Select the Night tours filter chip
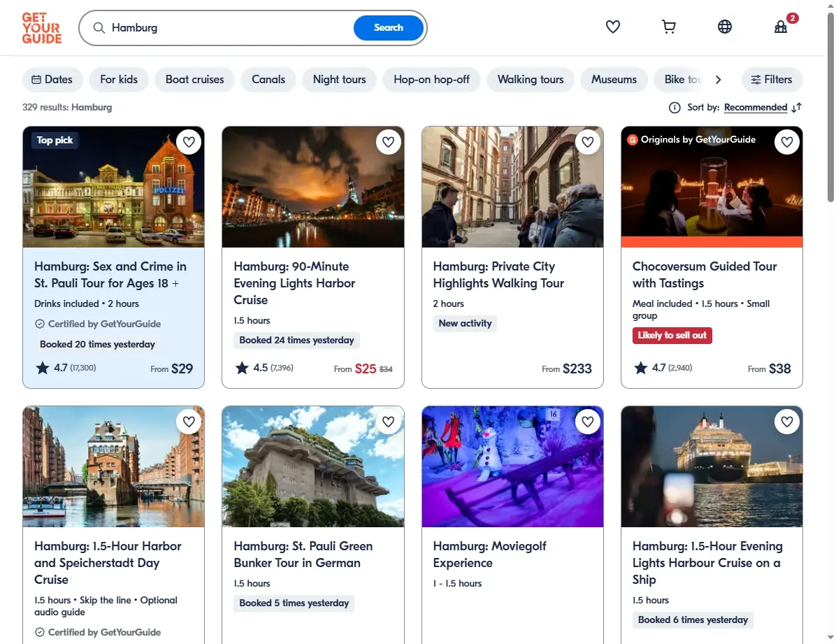Viewport: 836px width, 644px height. pyautogui.click(x=339, y=80)
